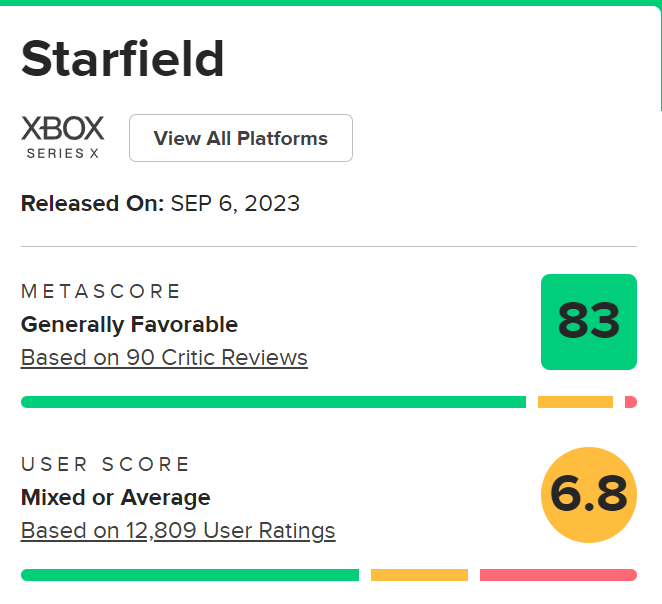Click the User Score heading label
Screen dimensions: 662x604
click(105, 465)
